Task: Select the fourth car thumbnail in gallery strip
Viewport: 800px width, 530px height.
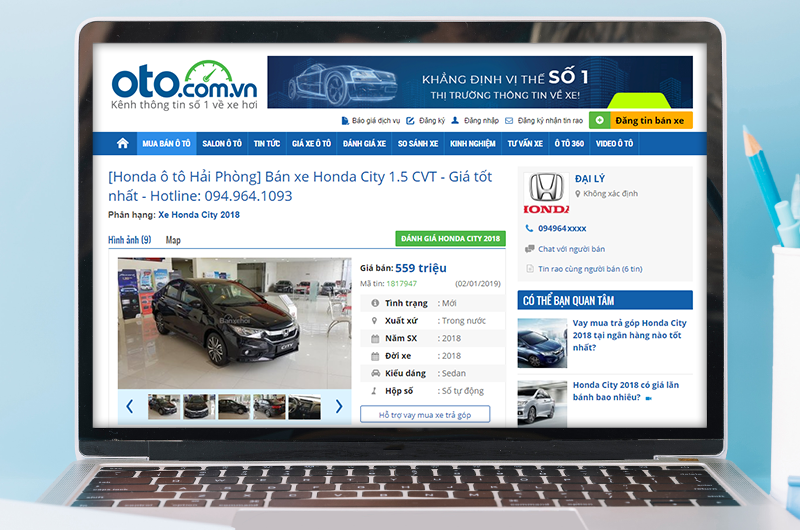Action: pos(269,407)
